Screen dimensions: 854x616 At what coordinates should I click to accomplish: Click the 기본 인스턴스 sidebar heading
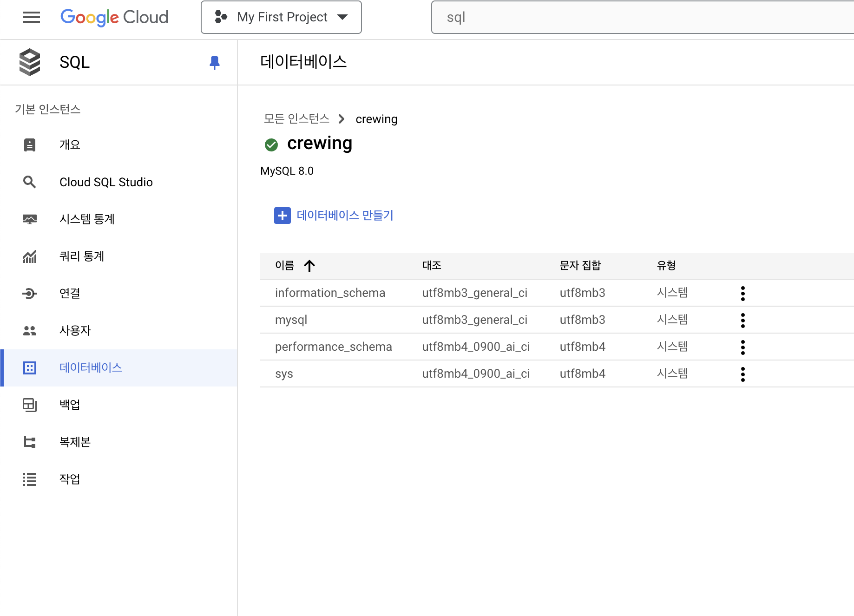[x=48, y=109]
